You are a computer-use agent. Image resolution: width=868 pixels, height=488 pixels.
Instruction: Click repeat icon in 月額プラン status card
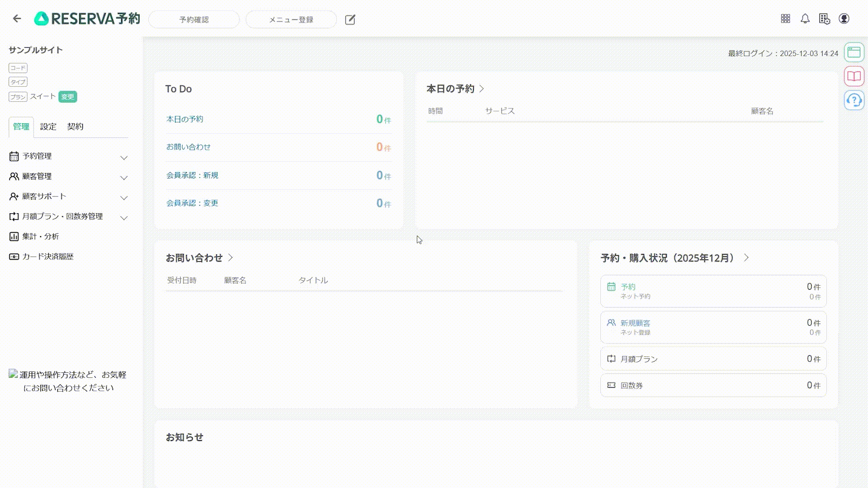611,359
